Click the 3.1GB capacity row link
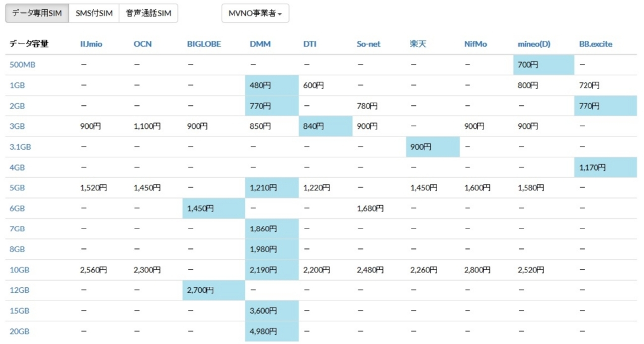The width and height of the screenshot is (644, 344). click(x=20, y=147)
